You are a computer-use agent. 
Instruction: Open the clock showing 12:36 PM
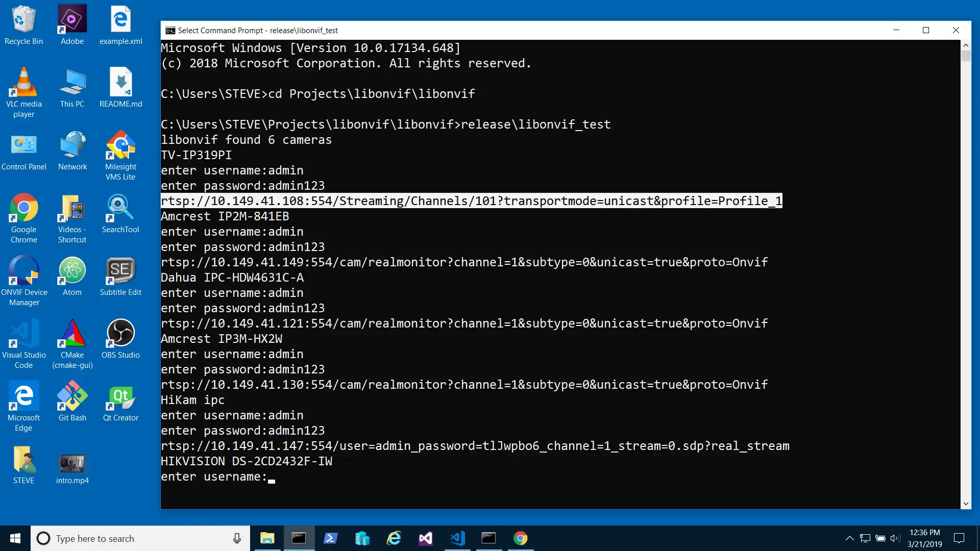click(x=924, y=538)
